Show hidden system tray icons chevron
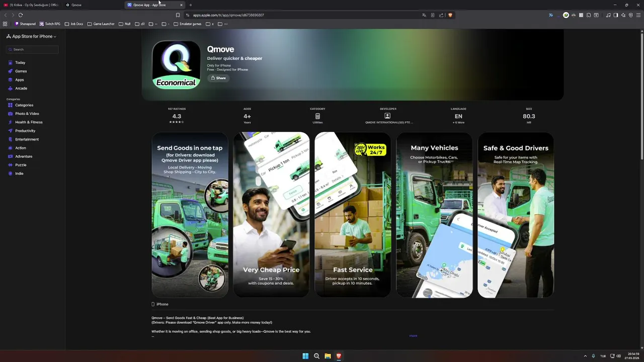This screenshot has width=644, height=362. point(585,356)
